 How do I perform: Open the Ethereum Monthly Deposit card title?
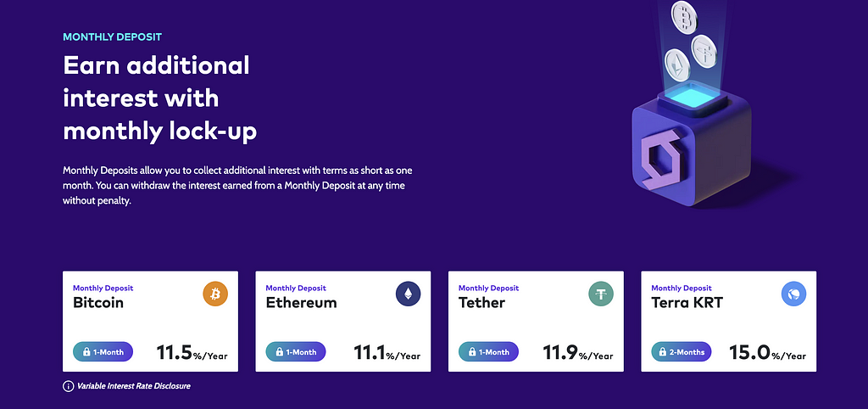(x=301, y=303)
